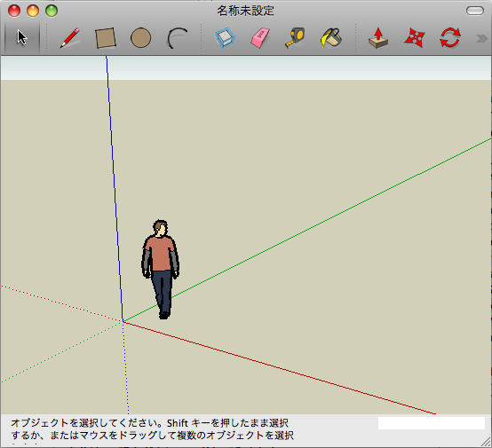
Task: Click the window resize grip corner
Action: click(x=486, y=442)
